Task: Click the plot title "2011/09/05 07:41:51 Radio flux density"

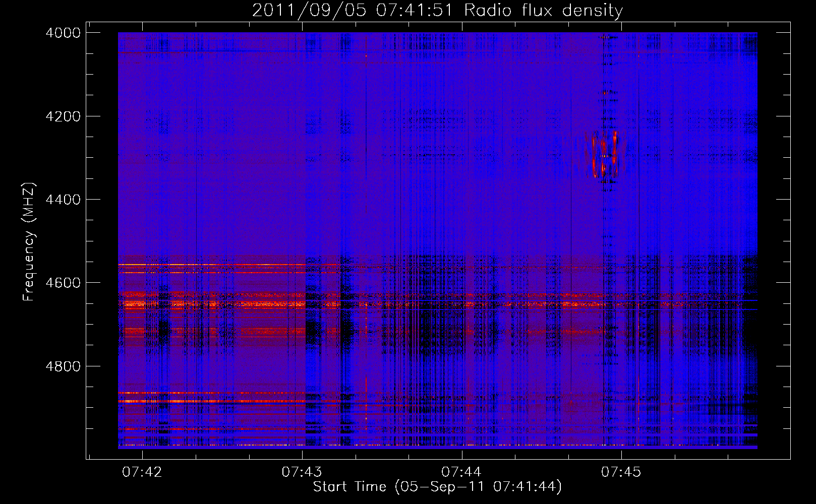Action: click(437, 10)
